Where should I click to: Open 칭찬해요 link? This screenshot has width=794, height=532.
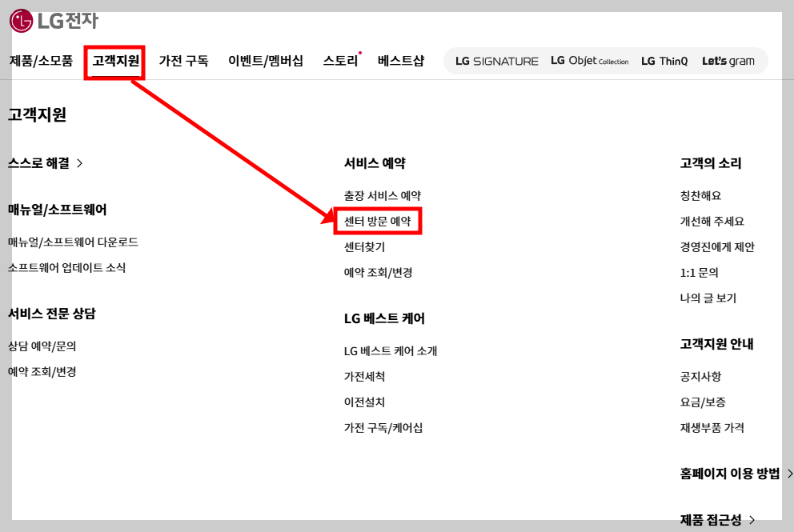(701, 195)
